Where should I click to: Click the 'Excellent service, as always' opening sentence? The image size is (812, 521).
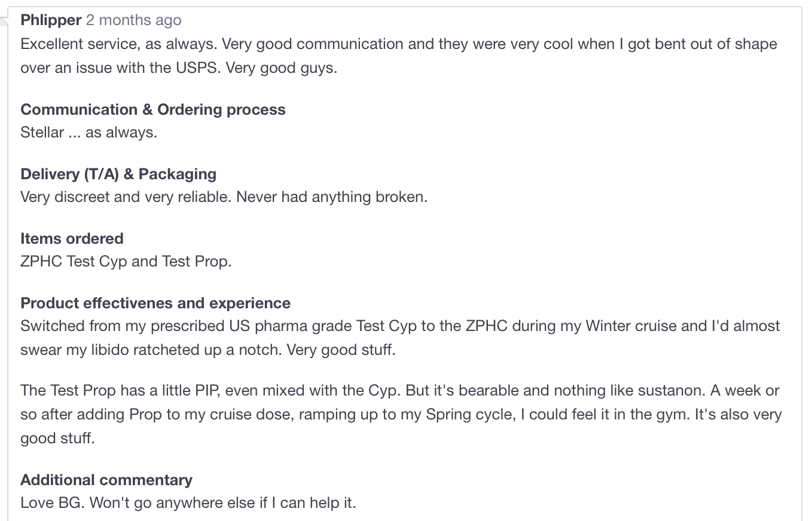pyautogui.click(x=121, y=44)
